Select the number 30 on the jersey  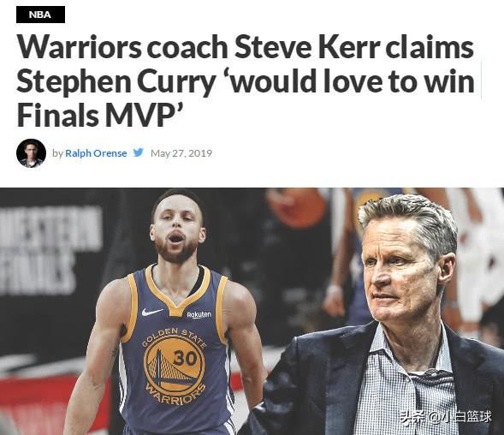pos(185,357)
